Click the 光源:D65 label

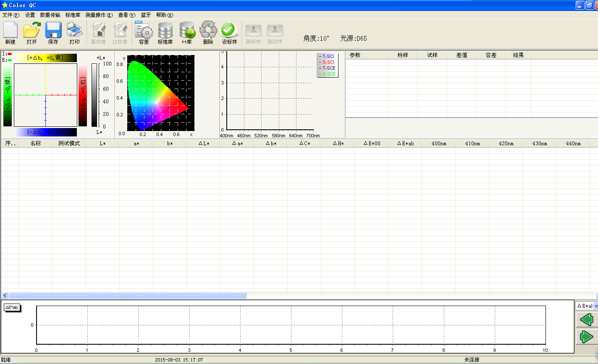pos(354,38)
